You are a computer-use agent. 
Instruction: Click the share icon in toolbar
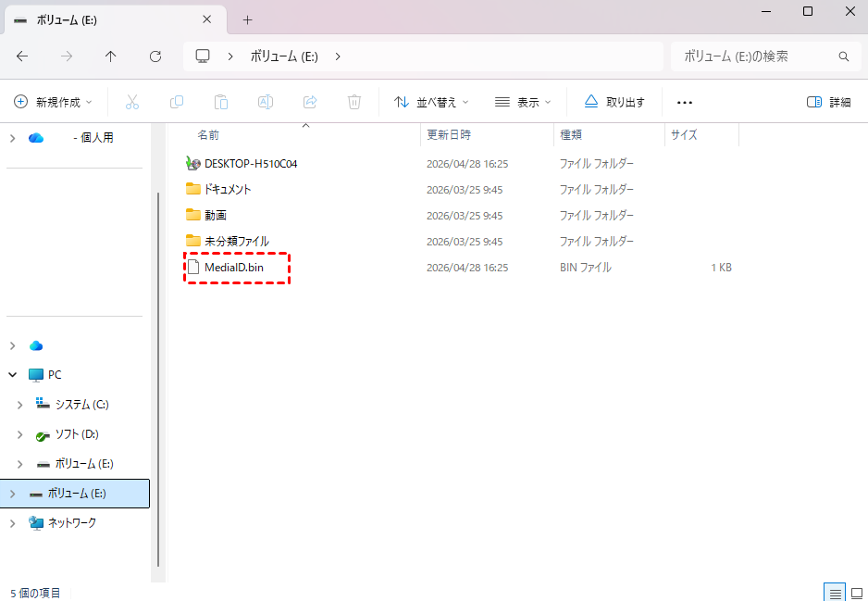pos(310,102)
